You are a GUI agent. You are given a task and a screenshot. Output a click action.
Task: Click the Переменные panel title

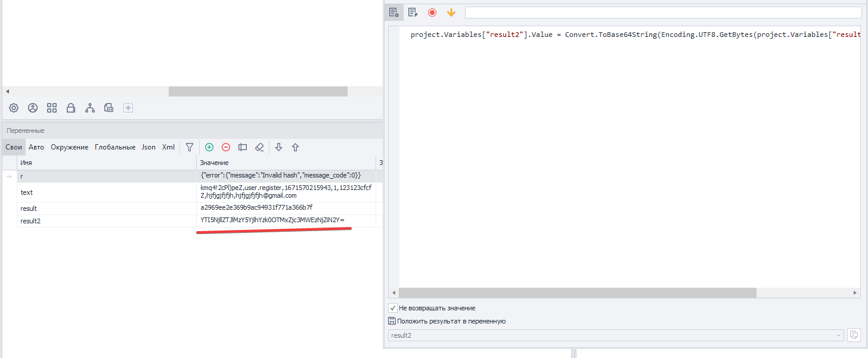click(25, 130)
